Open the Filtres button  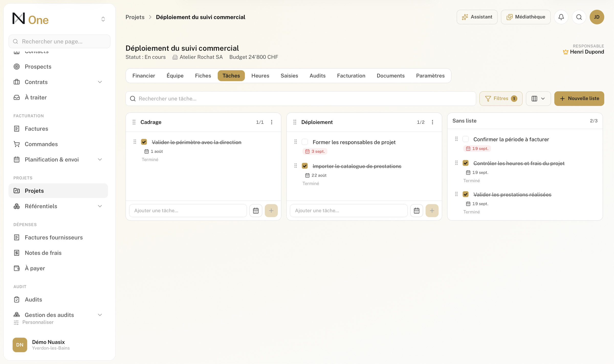(501, 99)
